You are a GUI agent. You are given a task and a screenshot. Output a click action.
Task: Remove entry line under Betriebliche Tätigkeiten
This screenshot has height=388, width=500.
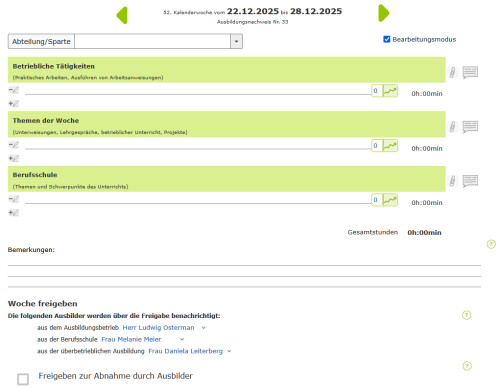coord(14,90)
